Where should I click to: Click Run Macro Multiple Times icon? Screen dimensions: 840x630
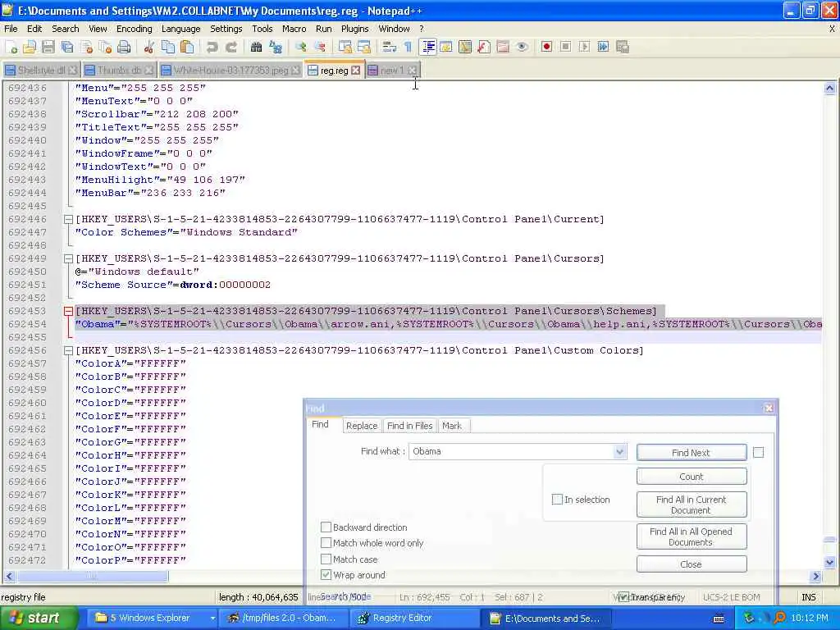pos(603,47)
